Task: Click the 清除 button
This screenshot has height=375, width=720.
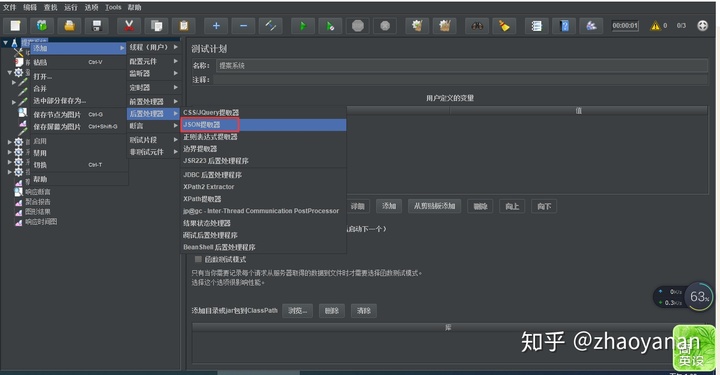Action: tap(364, 311)
